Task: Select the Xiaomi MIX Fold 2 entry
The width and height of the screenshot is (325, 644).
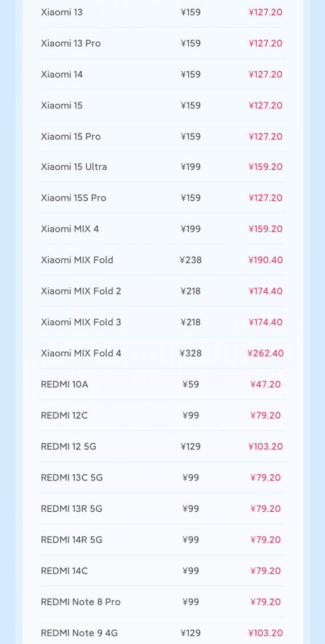Action: [x=162, y=291]
